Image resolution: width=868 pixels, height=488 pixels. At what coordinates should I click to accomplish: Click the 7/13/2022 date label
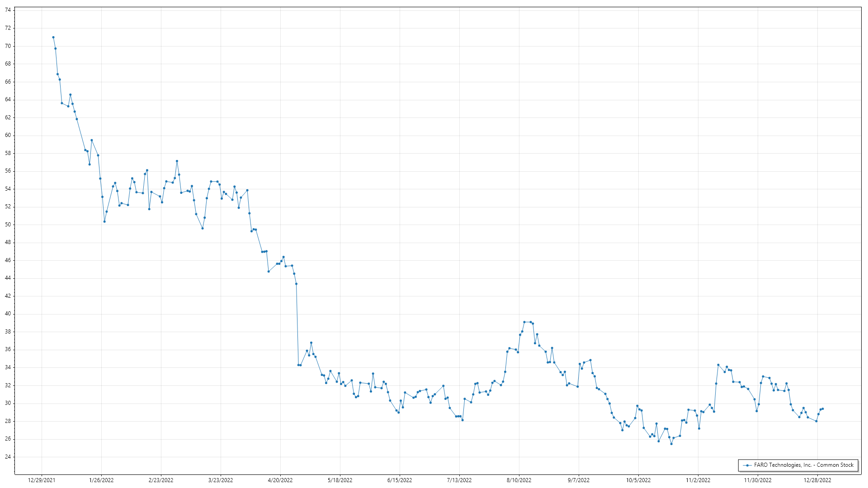tap(459, 480)
